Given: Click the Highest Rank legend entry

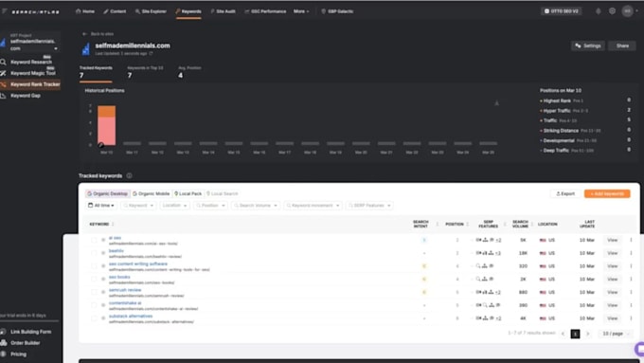Looking at the screenshot, I should [557, 100].
